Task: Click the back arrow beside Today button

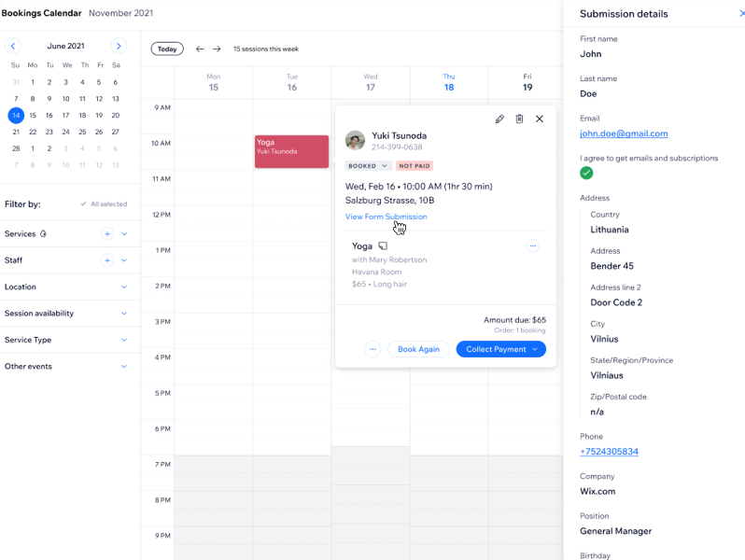Action: pyautogui.click(x=200, y=49)
